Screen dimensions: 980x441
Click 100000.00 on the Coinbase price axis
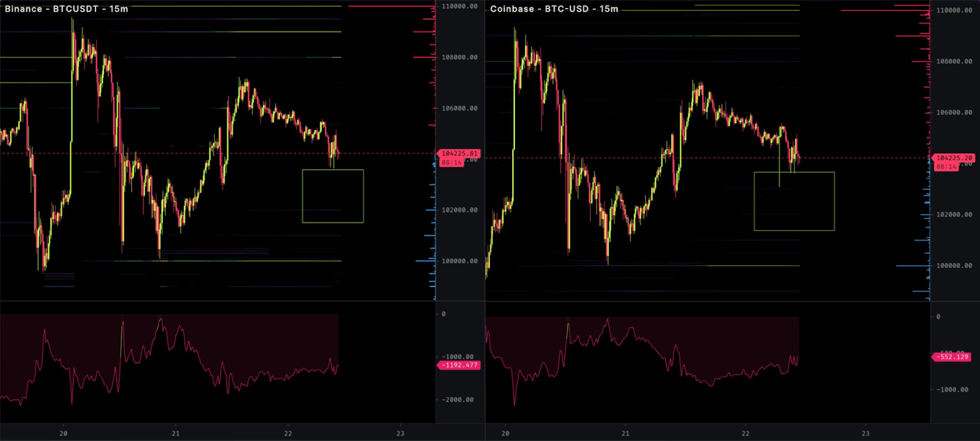click(x=954, y=266)
